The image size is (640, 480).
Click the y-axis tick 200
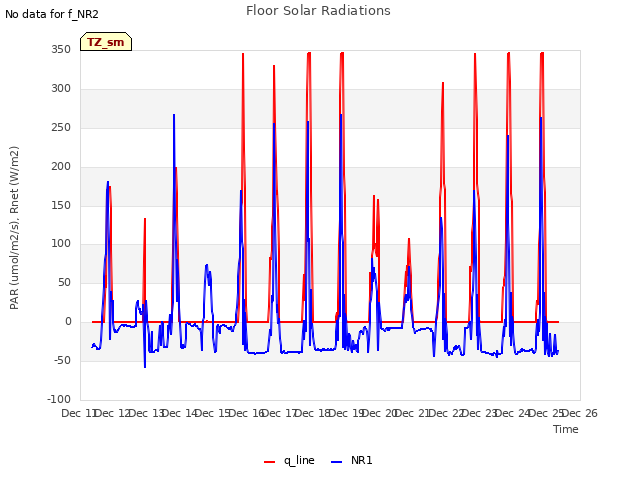[61, 166]
